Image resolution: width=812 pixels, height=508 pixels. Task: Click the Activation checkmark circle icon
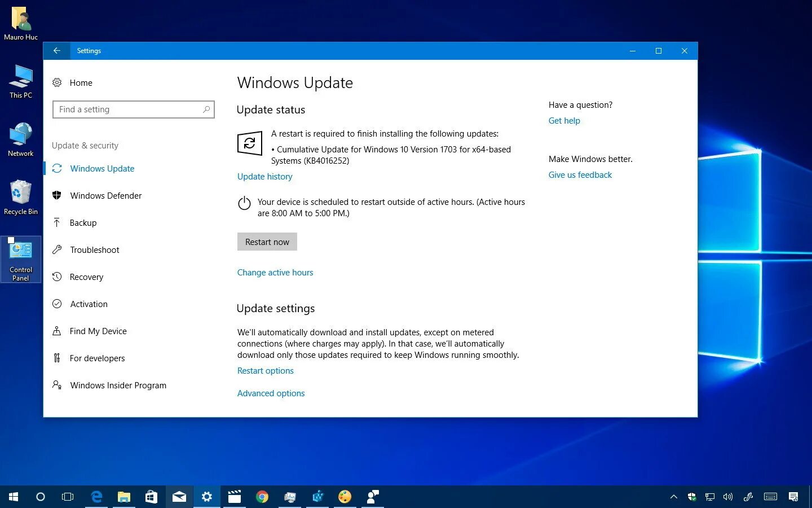tap(57, 304)
